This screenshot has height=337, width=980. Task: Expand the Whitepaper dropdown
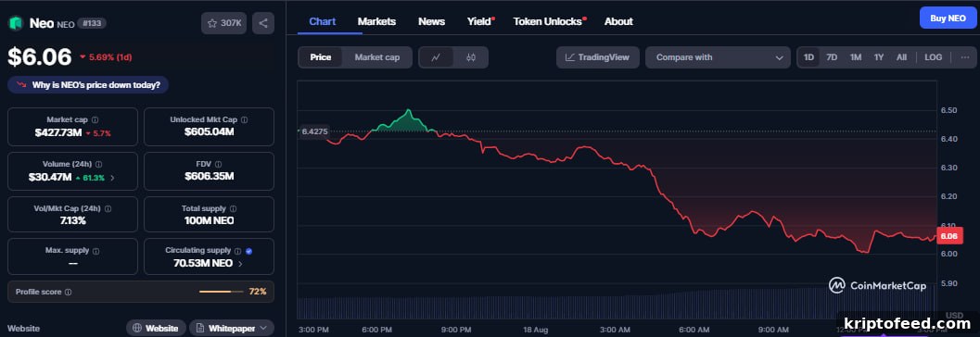coord(231,328)
